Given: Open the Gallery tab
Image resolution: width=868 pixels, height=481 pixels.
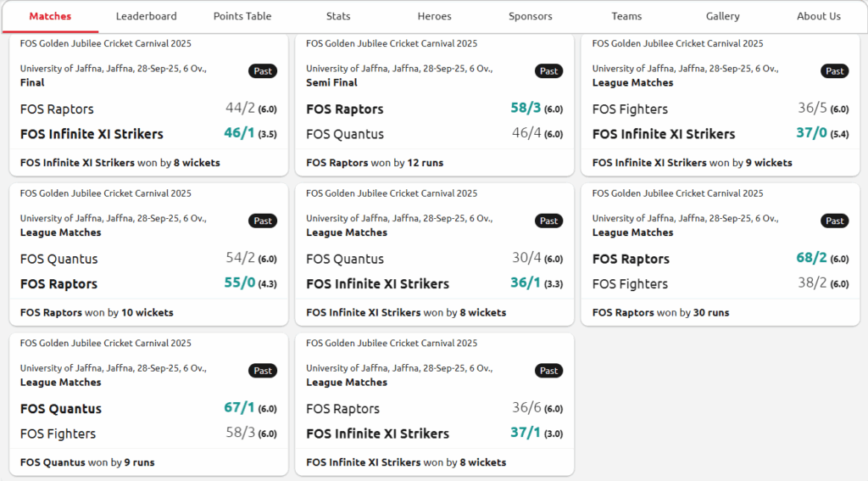Looking at the screenshot, I should click(722, 16).
